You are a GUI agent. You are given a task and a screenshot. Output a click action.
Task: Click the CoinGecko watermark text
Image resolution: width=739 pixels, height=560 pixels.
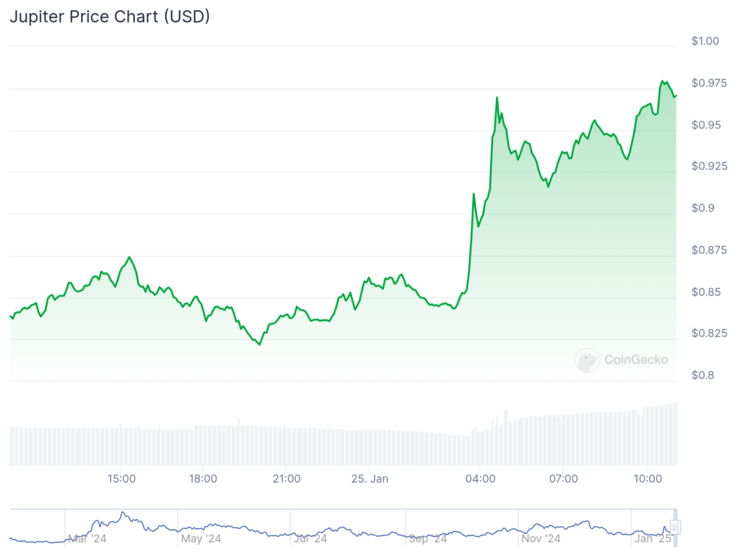(636, 359)
